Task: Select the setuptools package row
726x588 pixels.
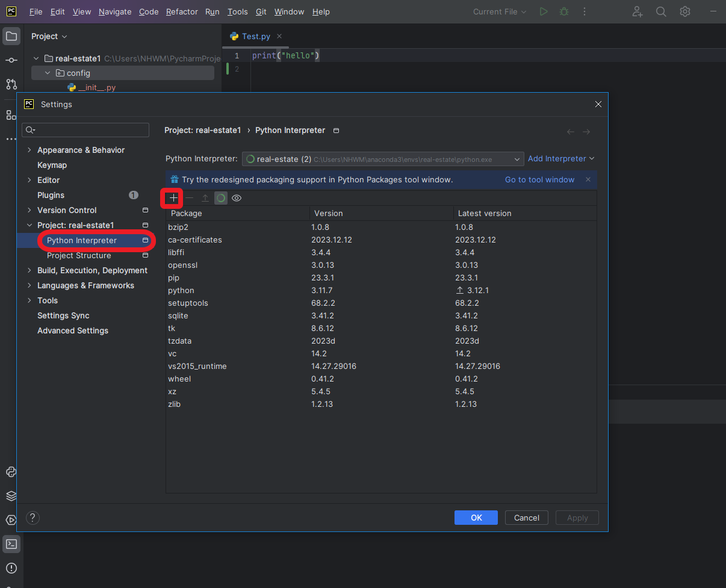Action: (381, 303)
